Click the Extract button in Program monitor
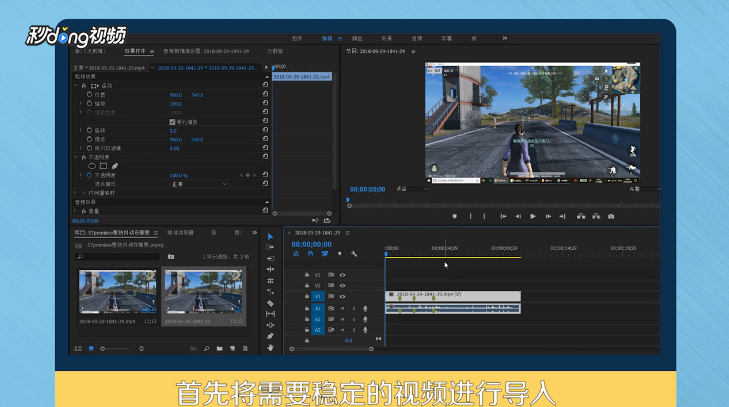 click(596, 216)
